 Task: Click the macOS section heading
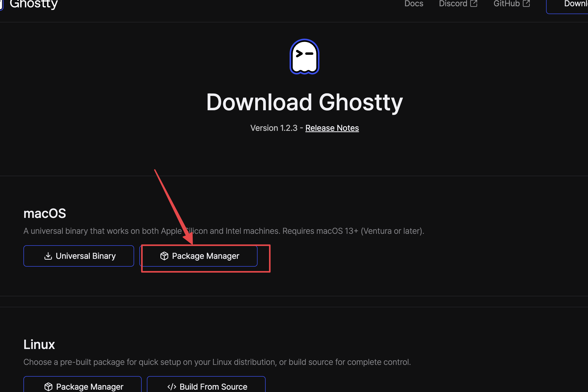click(45, 213)
